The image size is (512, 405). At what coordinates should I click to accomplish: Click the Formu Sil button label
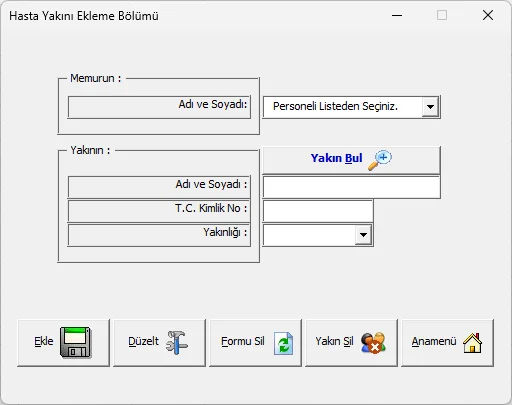coord(243,341)
